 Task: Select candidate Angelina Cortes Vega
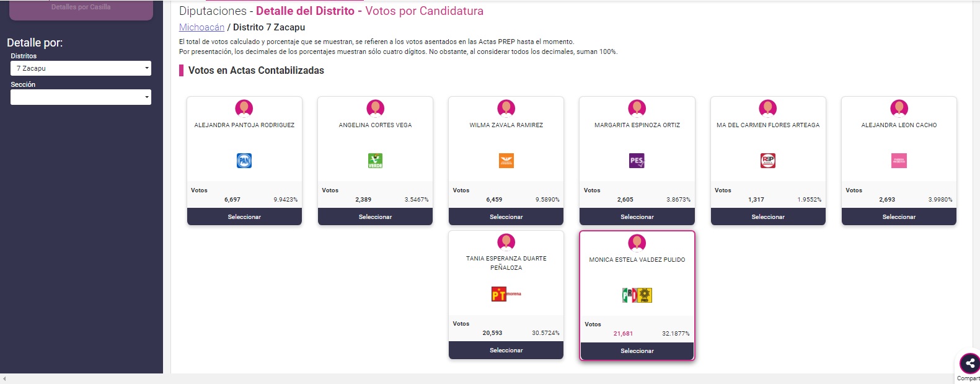(375, 217)
